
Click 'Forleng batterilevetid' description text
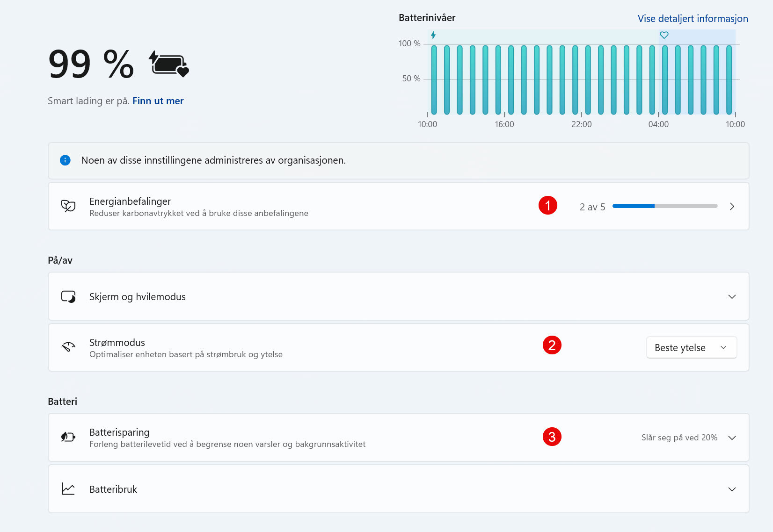pyautogui.click(x=227, y=444)
